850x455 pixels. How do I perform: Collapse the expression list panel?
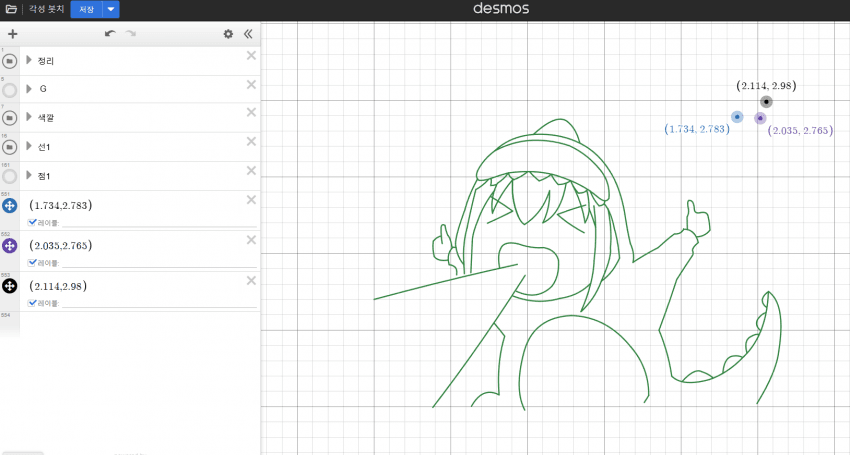click(248, 34)
